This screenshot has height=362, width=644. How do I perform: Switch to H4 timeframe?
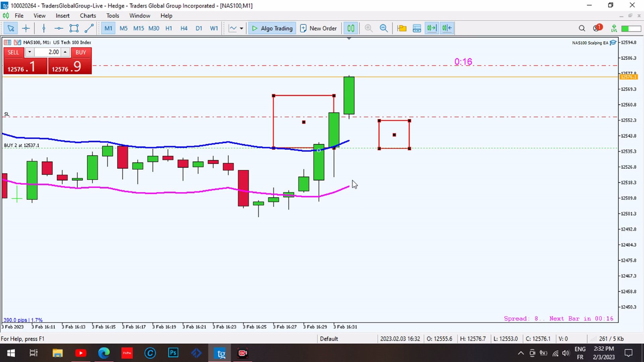pos(184,28)
